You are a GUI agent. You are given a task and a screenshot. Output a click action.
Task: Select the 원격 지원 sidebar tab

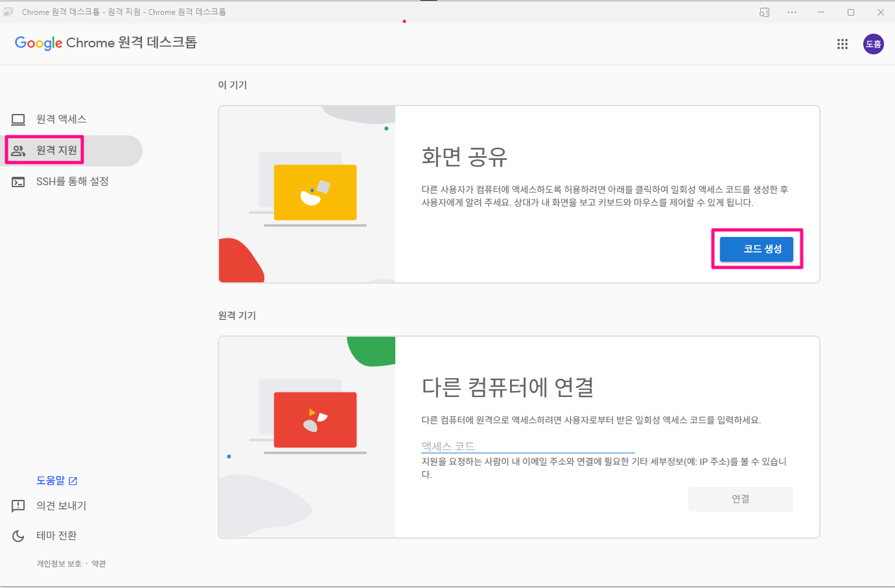tap(71, 150)
